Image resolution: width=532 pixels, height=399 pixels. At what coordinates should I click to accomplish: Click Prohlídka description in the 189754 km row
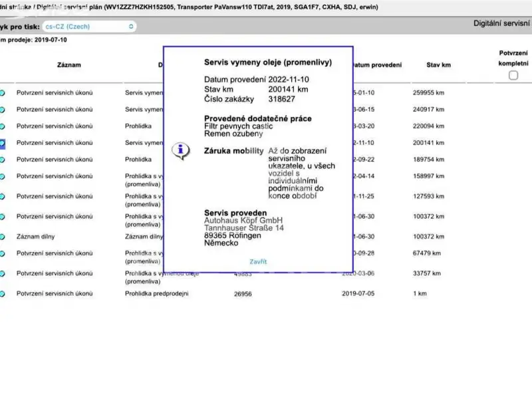(x=138, y=160)
